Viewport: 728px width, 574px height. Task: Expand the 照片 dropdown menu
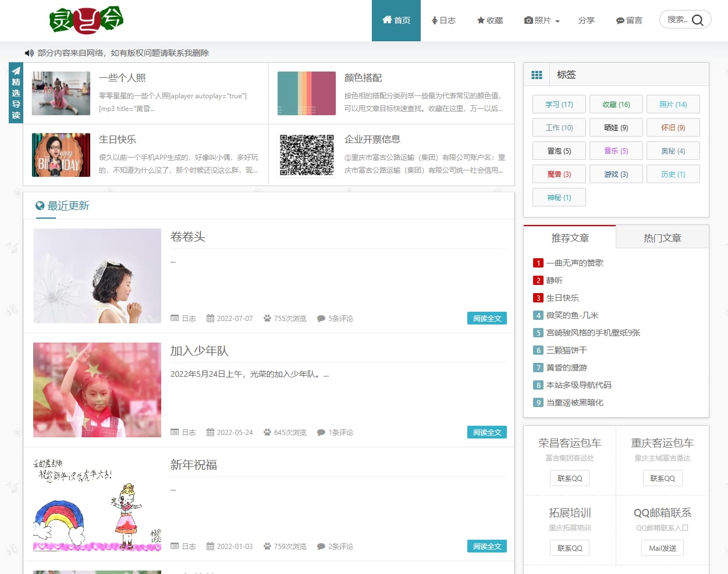click(x=542, y=21)
